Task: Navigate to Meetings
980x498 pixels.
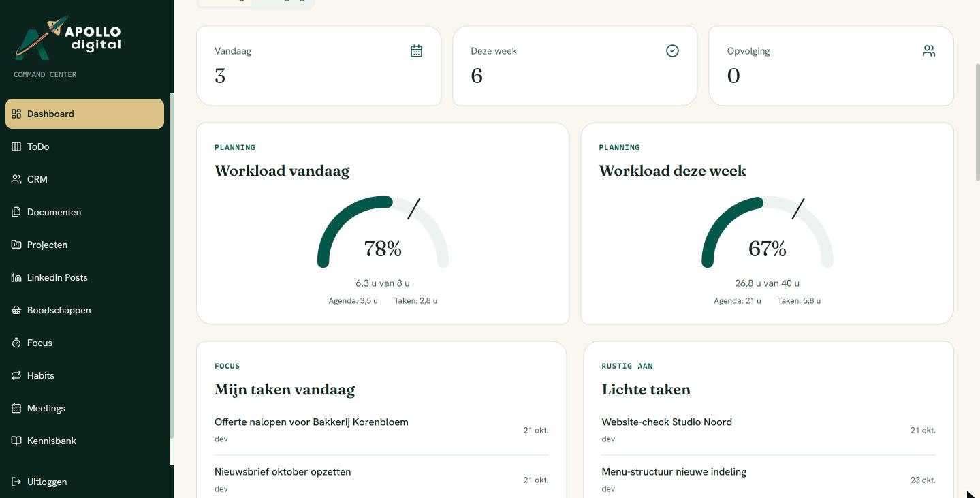Action: pos(84,408)
